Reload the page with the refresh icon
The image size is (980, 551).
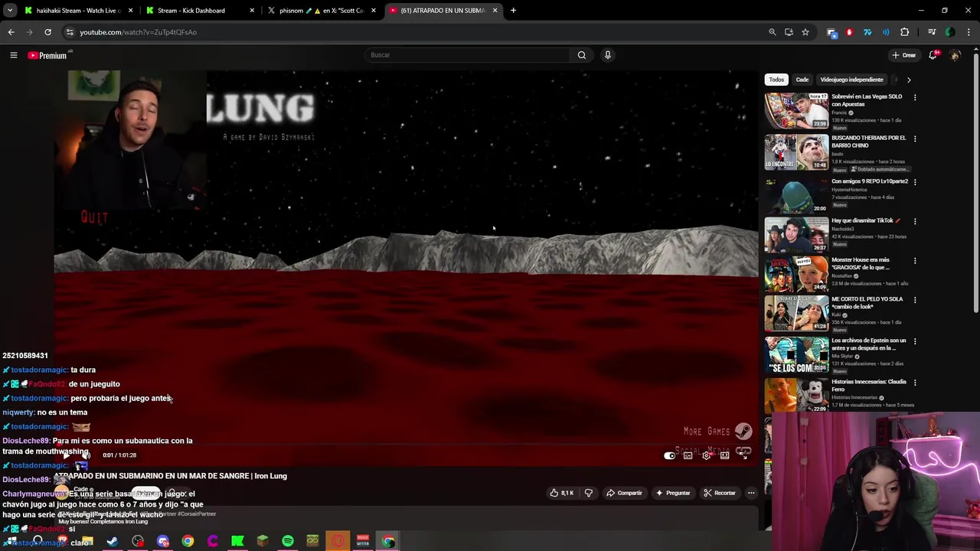point(47,32)
